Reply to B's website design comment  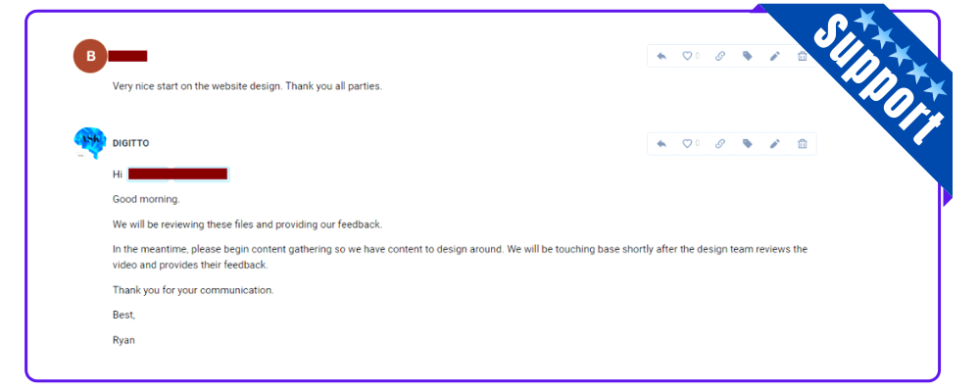click(661, 56)
